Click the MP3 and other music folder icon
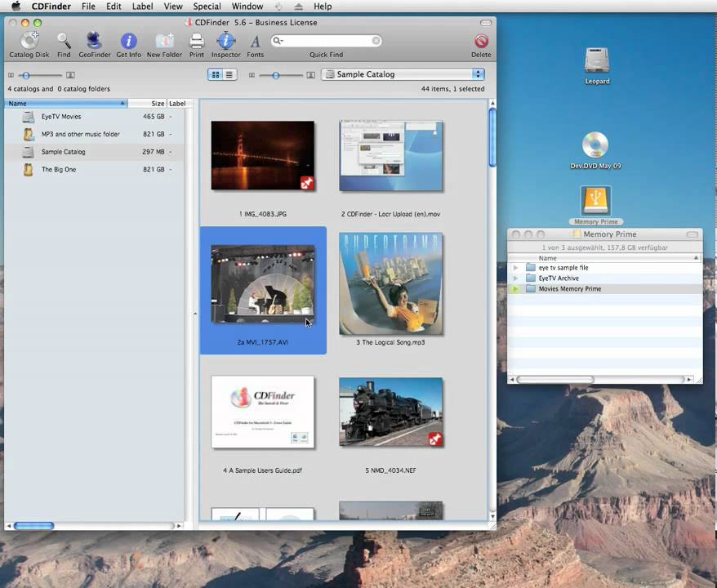The width and height of the screenshot is (717, 588). click(x=29, y=135)
